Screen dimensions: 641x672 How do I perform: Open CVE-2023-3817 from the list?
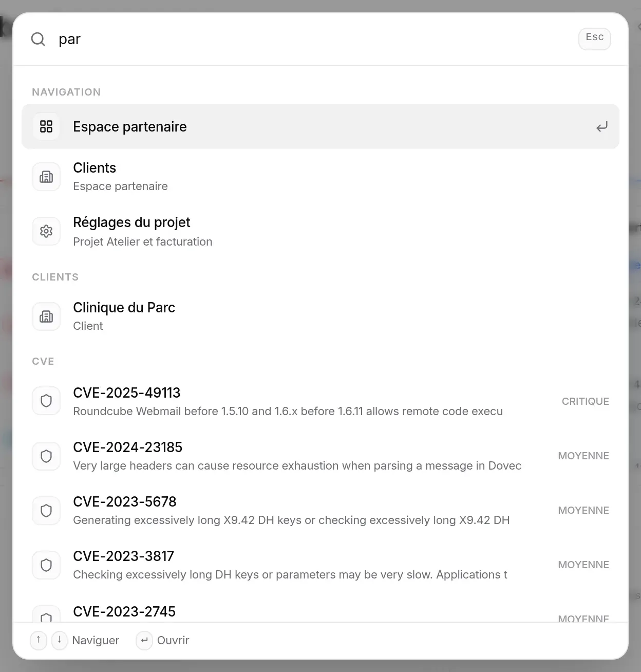tap(320, 565)
